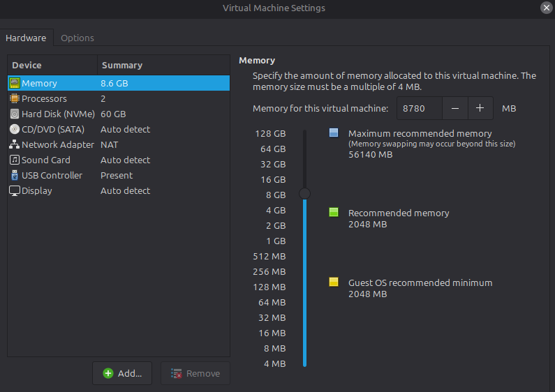Select the Processors row label
The image size is (555, 392).
(x=44, y=98)
